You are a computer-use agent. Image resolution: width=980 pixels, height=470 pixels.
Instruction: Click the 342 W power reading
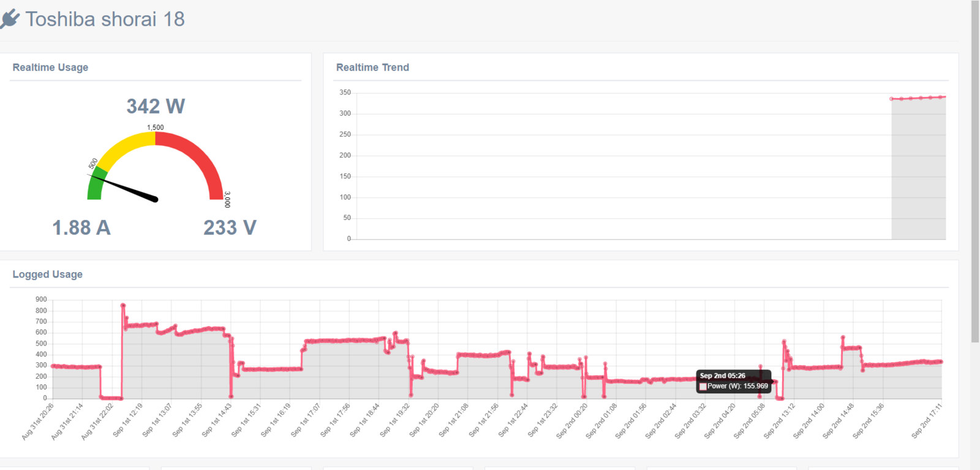tap(156, 106)
